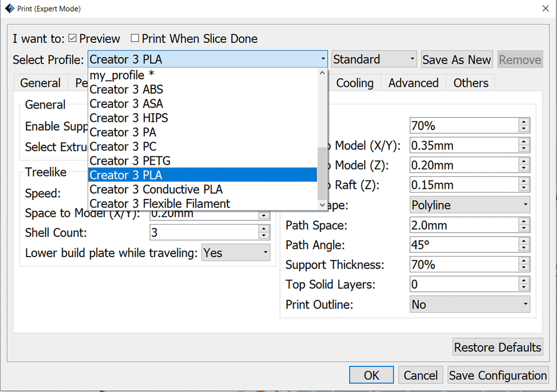Select Creator 3 ABS profile from list
Viewport: 557px width, 392px height.
tap(126, 89)
